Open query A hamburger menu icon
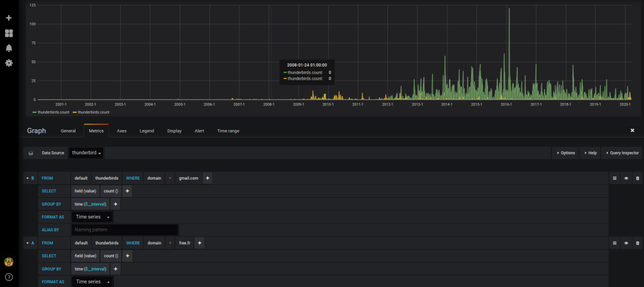 pos(614,243)
